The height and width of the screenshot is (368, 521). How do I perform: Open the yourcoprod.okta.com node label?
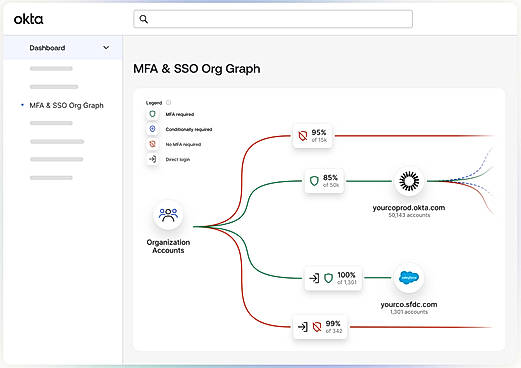tap(409, 208)
